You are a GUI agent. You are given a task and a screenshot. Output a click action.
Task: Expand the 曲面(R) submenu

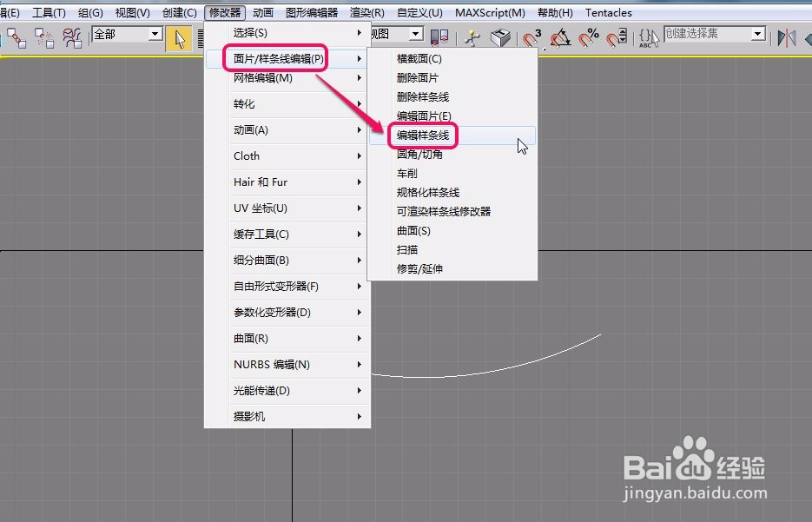pyautogui.click(x=287, y=338)
